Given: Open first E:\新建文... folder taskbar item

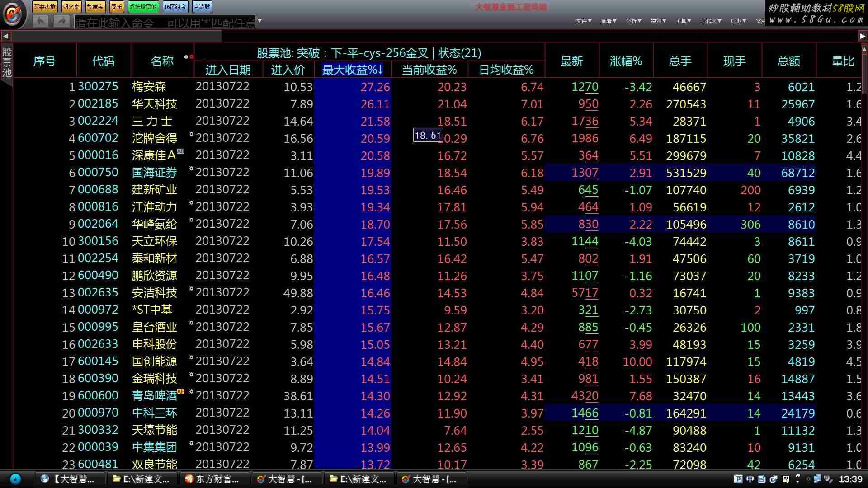Looking at the screenshot, I should (142, 479).
